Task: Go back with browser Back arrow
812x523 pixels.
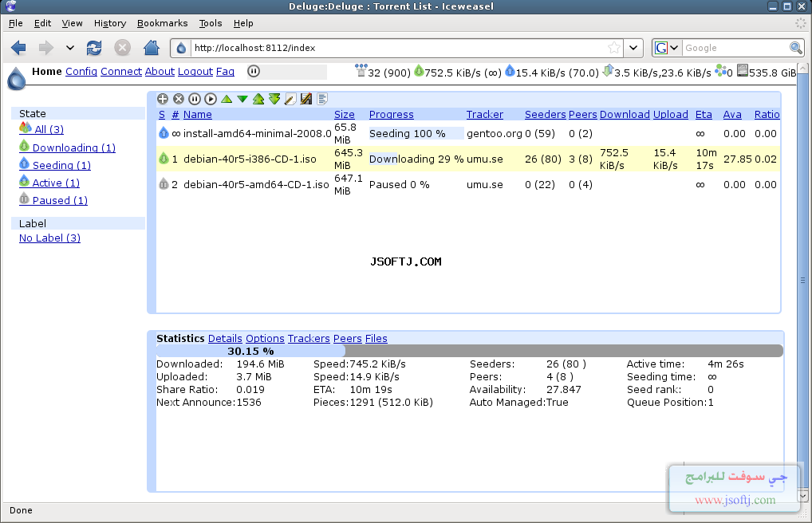Action: (18, 48)
